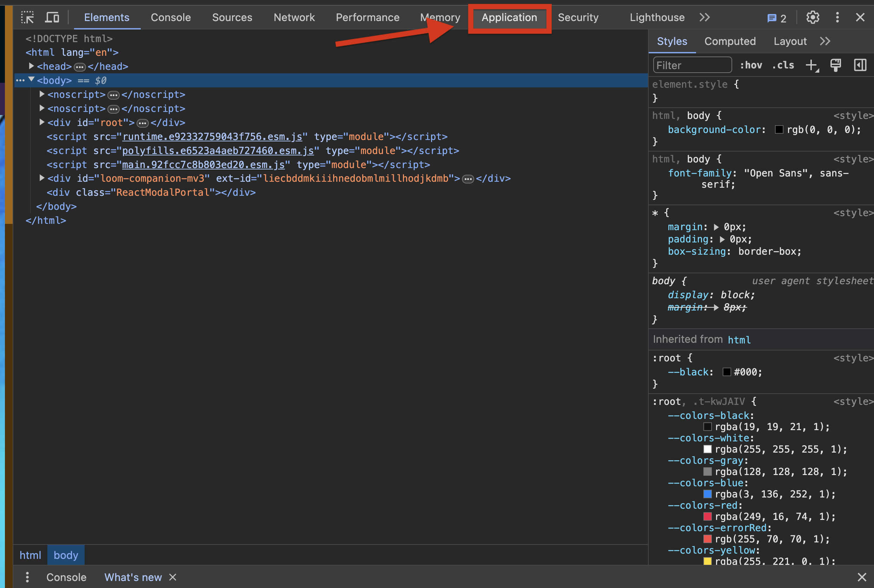Screen dimensions: 874x588
Task: Click the ellipsis badge in root div
Action: 143,123
